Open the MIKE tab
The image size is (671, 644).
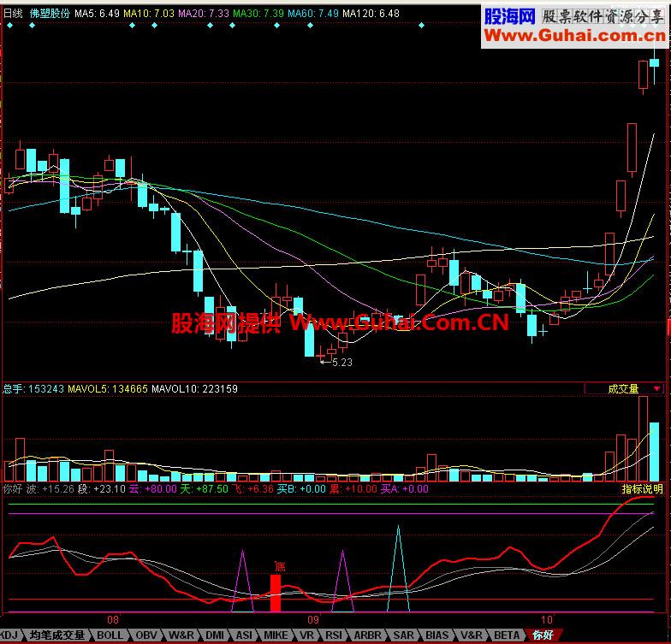coord(276,635)
